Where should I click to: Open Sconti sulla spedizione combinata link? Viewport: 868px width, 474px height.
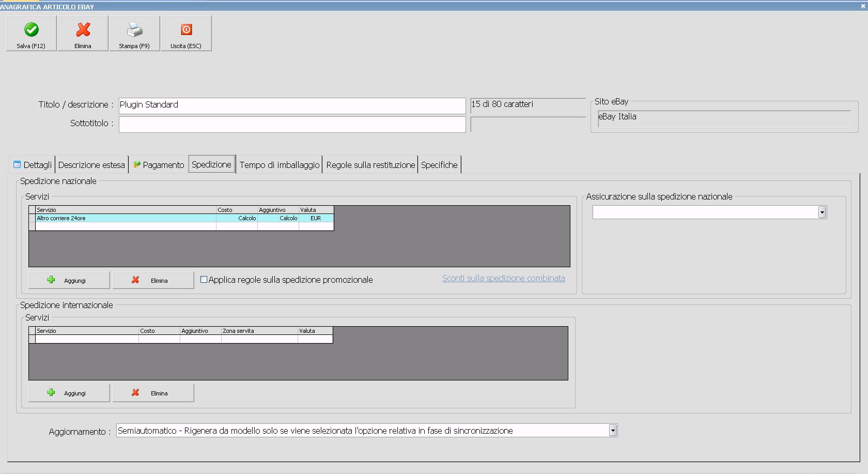click(504, 278)
